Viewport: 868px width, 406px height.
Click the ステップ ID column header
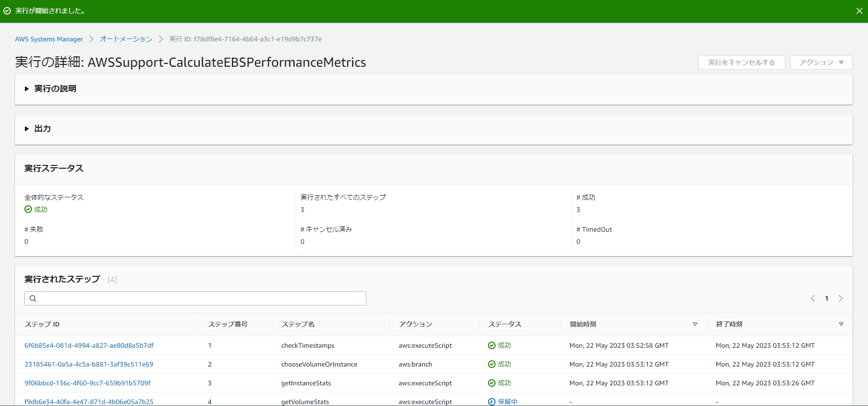pyautogui.click(x=42, y=324)
